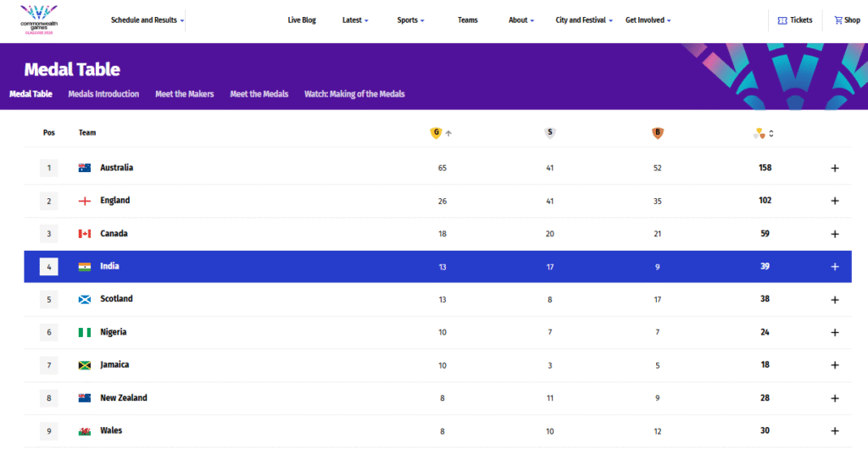Select the Medal Table tab
Image resolution: width=868 pixels, height=449 pixels.
click(x=31, y=94)
